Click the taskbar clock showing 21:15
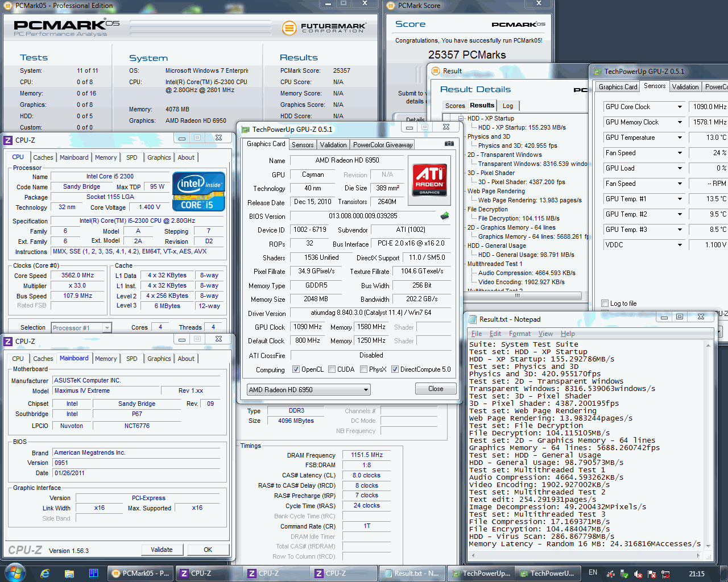Viewport: 728px width, 582px height. [x=696, y=574]
